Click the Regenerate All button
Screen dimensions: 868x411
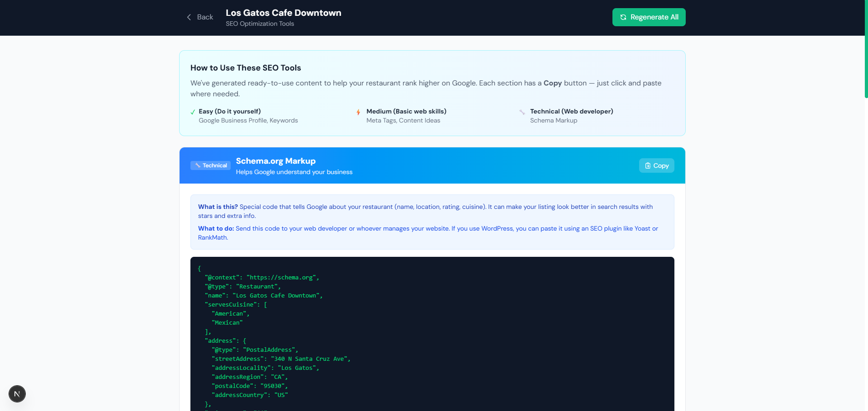point(649,17)
